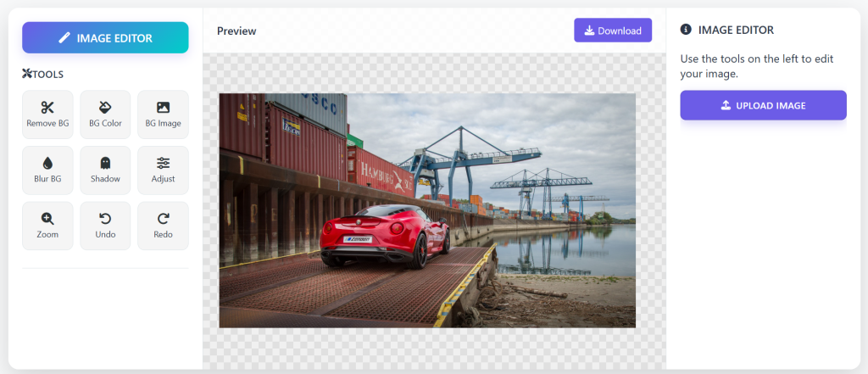This screenshot has height=374, width=868.
Task: Click the crossed-tools icon beside TOOLS heading
Action: (26, 75)
